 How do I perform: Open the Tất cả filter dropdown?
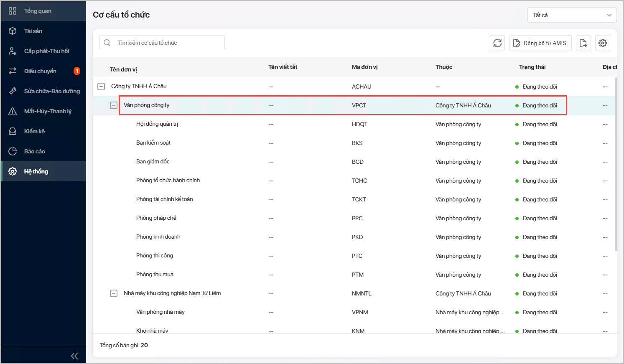tap(572, 15)
